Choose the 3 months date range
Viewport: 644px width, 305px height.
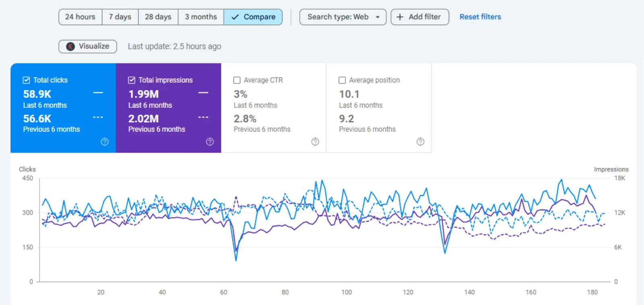tap(201, 17)
